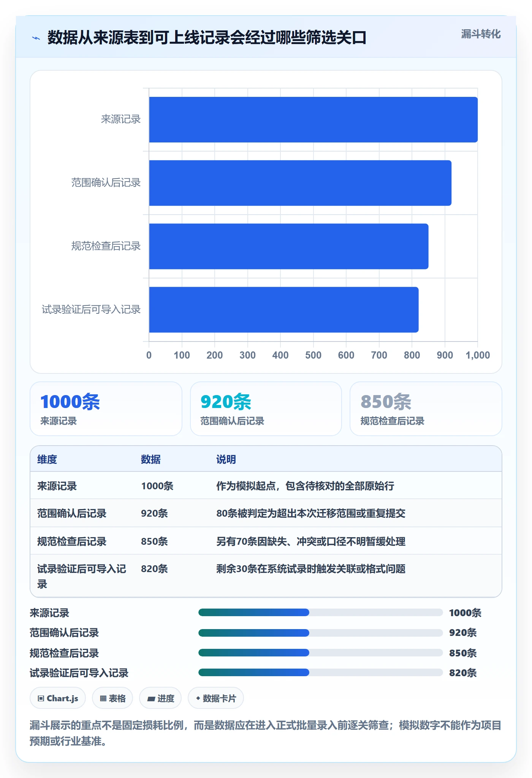The width and height of the screenshot is (532, 778).
Task: Select the 数据卡片 tag chip
Action: click(216, 698)
